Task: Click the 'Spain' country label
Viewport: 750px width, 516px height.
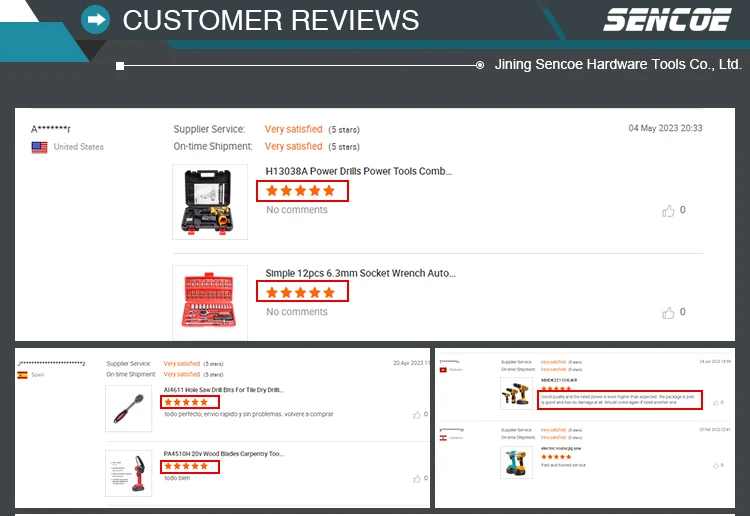Action: tap(38, 375)
